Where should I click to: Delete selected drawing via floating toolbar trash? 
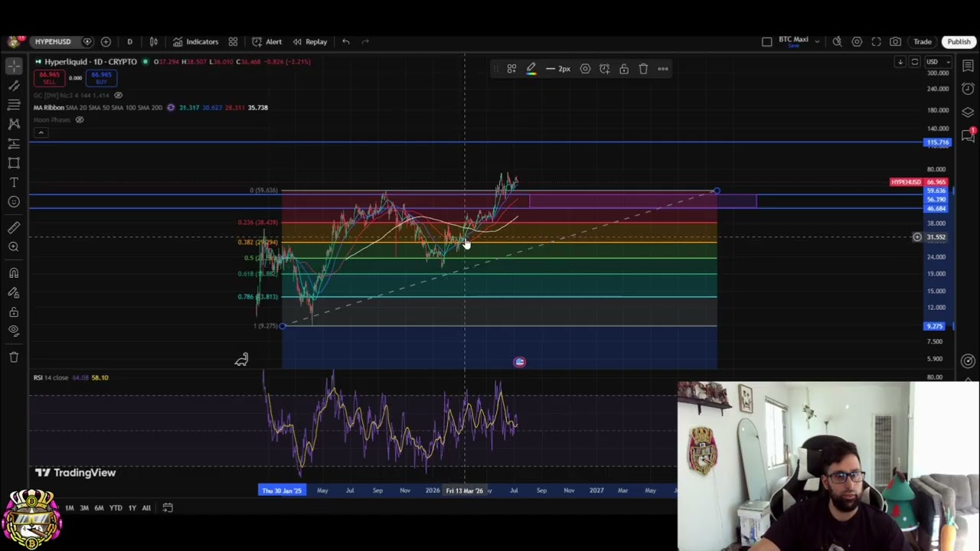(643, 69)
